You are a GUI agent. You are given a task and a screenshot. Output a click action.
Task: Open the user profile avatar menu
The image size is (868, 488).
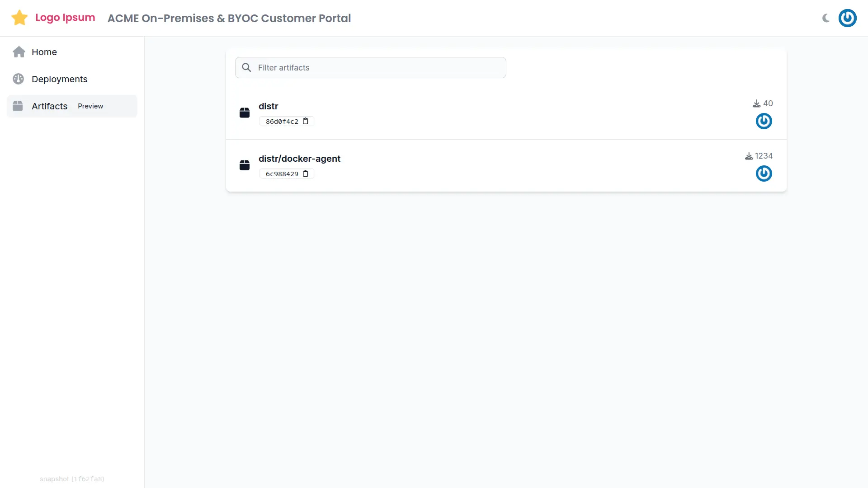[x=848, y=18]
